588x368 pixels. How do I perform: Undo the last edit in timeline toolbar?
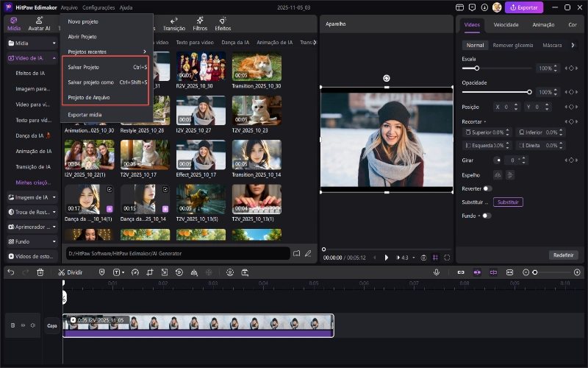[11, 272]
